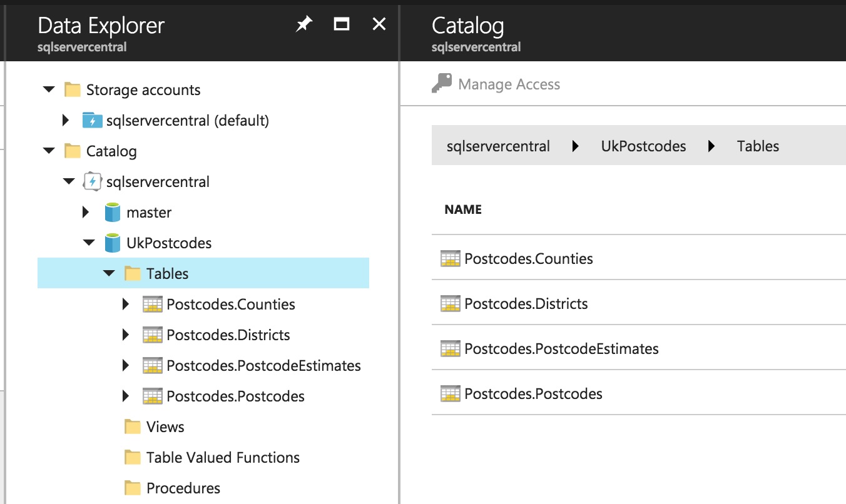Image resolution: width=846 pixels, height=504 pixels.
Task: Click the master database cylinder icon
Action: tap(112, 213)
